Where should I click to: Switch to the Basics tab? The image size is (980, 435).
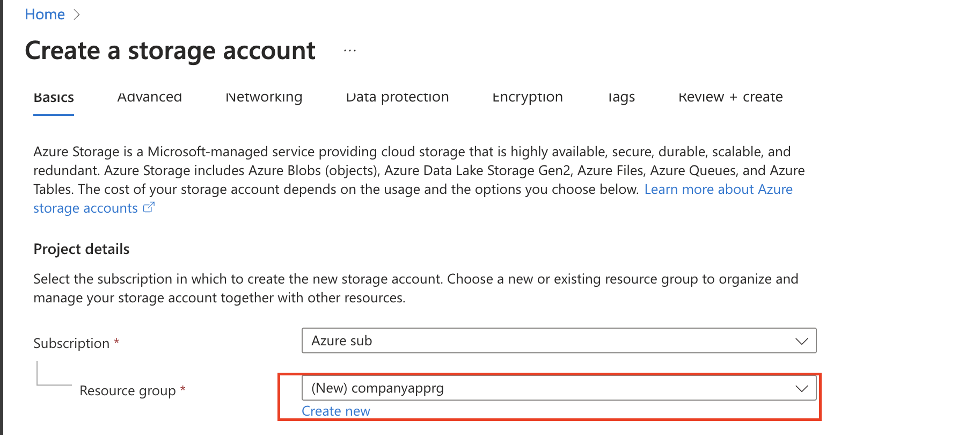tap(54, 98)
